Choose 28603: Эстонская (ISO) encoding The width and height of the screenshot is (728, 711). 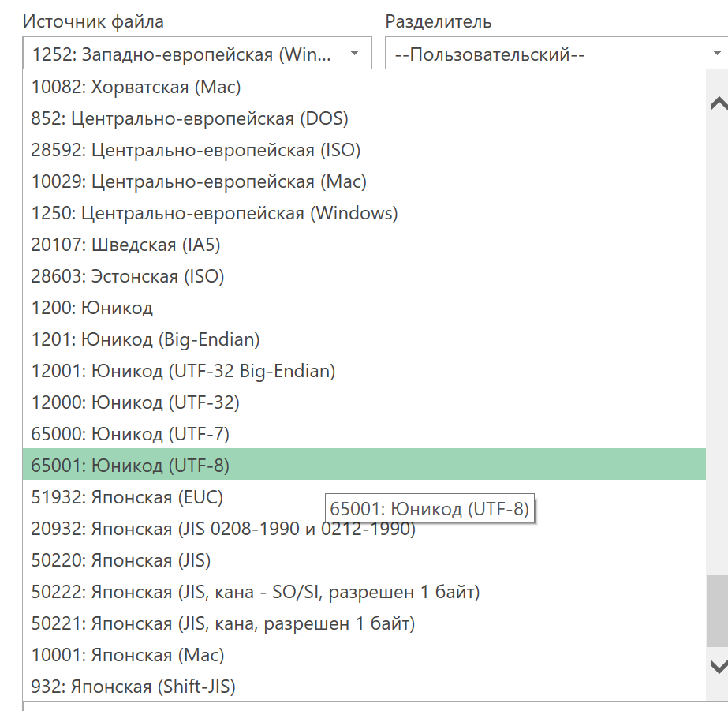[x=128, y=276]
